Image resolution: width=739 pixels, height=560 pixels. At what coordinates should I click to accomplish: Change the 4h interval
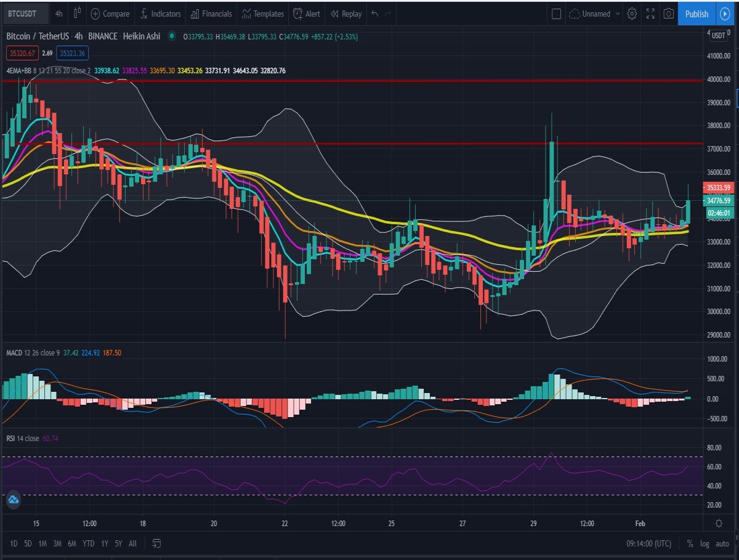point(59,14)
